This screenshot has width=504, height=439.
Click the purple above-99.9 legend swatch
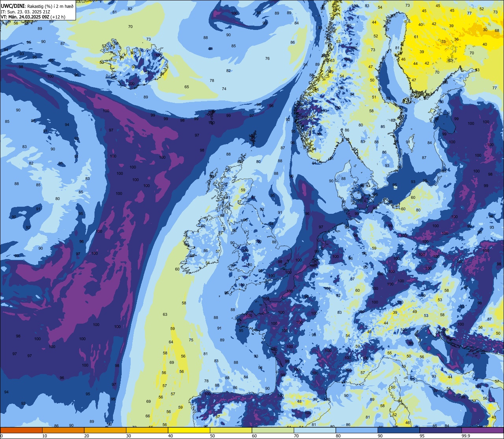coord(482,430)
